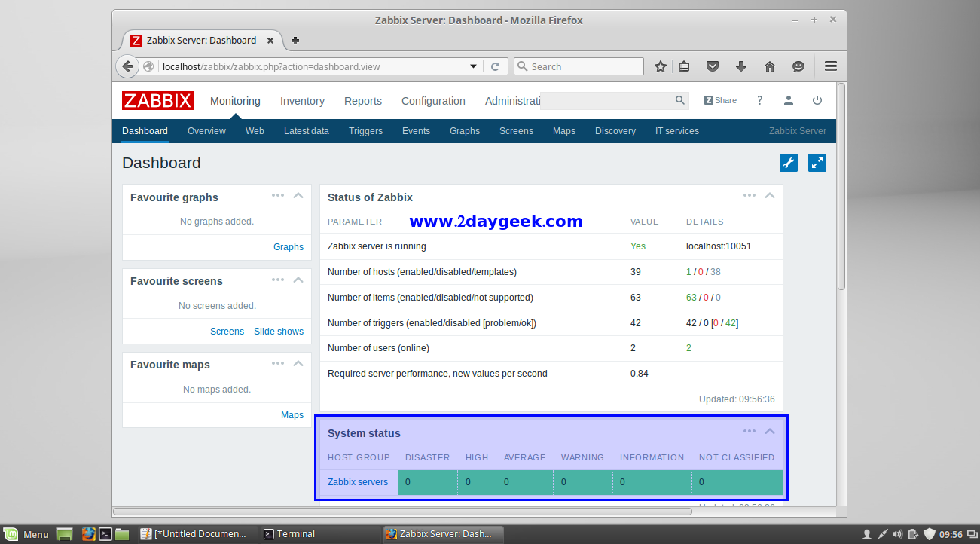Open the Firefox downloads arrow
Screen dimensions: 980x544
click(741, 66)
